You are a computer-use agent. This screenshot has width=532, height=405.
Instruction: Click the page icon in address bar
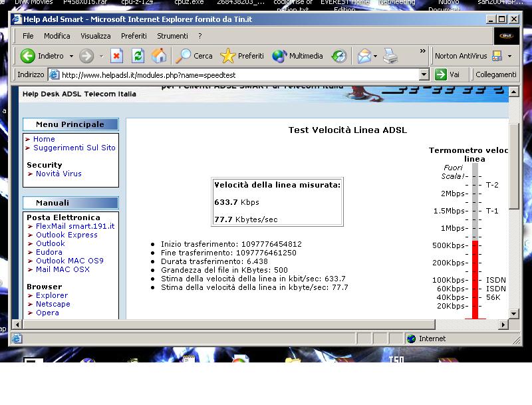[x=55, y=74]
